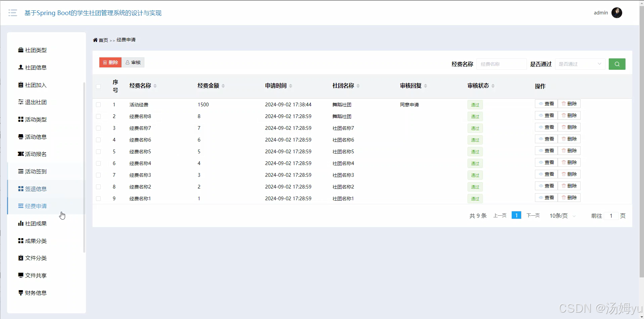View the 活动经费 record with 查看
The image size is (644, 319).
point(546,104)
